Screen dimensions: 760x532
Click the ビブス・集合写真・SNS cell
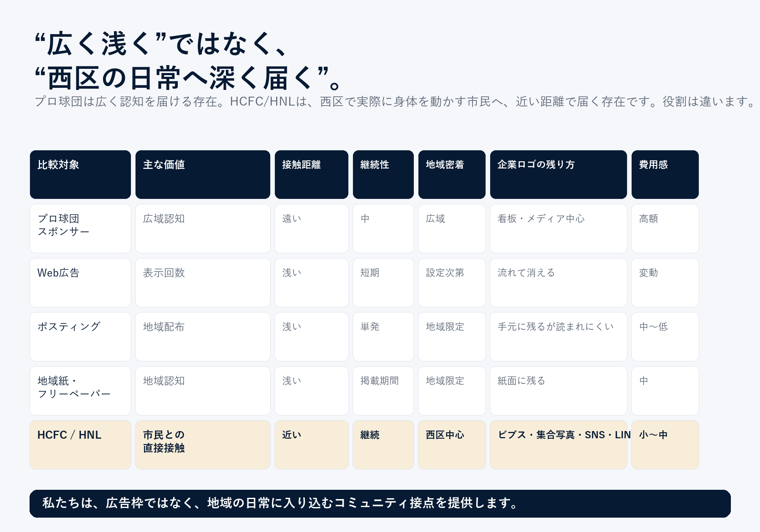[559, 445]
